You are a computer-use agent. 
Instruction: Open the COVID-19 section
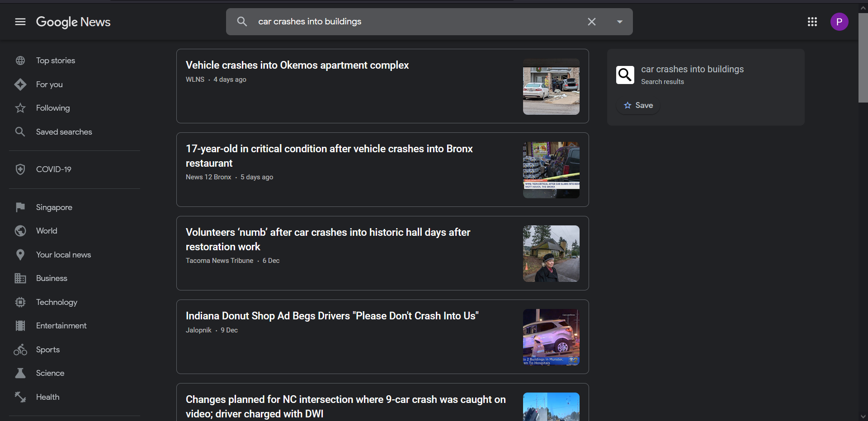coord(54,169)
